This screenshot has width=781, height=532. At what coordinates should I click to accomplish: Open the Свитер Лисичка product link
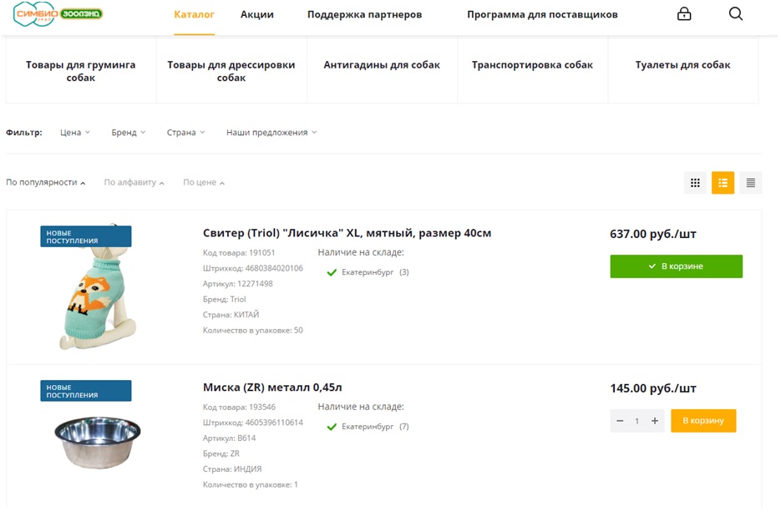(x=347, y=233)
